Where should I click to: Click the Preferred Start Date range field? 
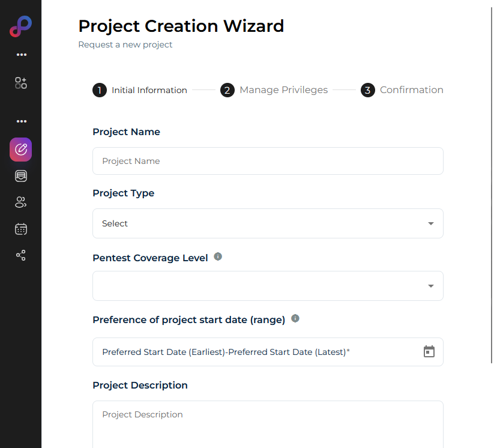[252, 352]
